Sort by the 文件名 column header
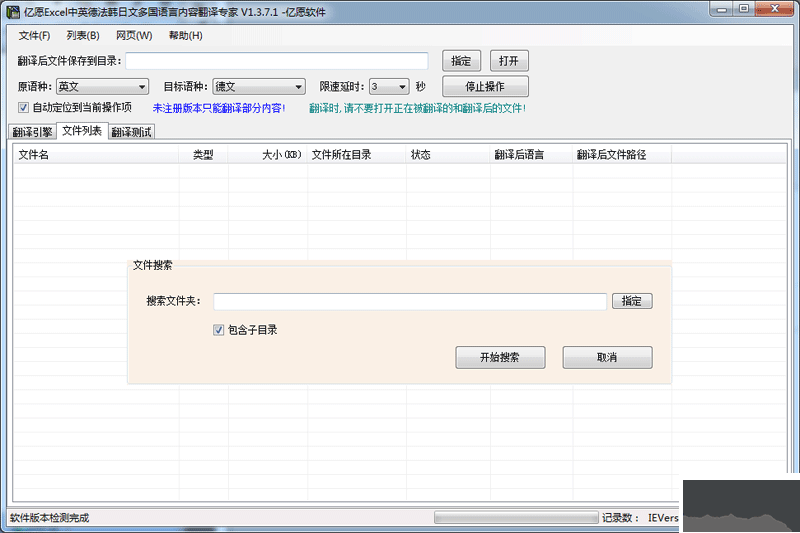Screen dimensions: 800x533 pyautogui.click(x=96, y=155)
